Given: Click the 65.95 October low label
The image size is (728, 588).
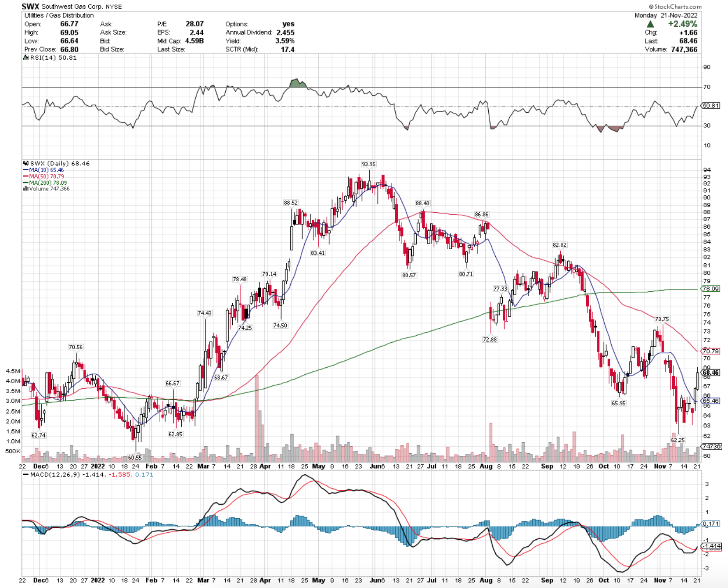Looking at the screenshot, I should (x=618, y=403).
